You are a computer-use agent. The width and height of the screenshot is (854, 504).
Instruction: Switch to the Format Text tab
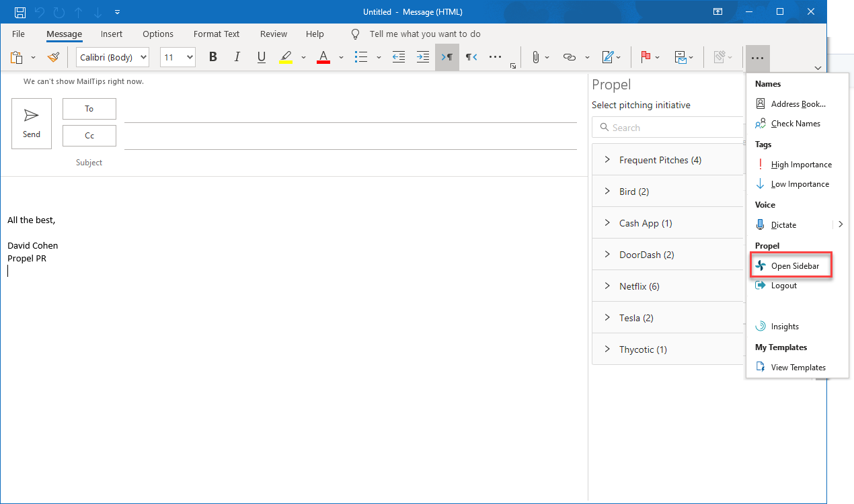217,34
